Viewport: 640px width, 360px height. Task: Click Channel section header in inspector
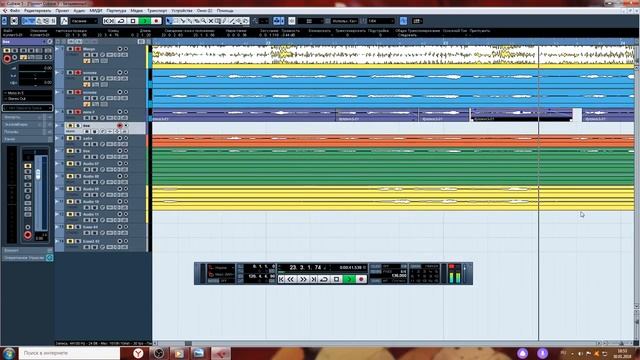click(27, 139)
